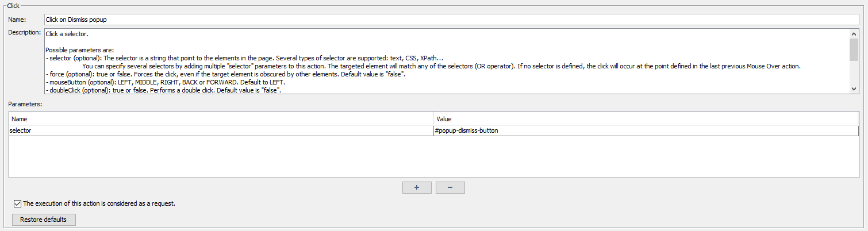Place cursor on the 'mouseButton (optional)' line
The width and height of the screenshot is (868, 231).
[x=172, y=83]
